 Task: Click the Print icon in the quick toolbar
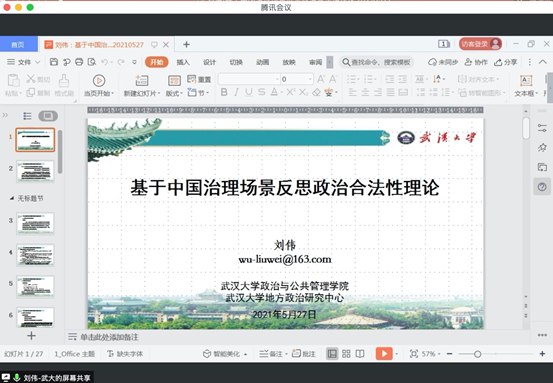pos(79,62)
